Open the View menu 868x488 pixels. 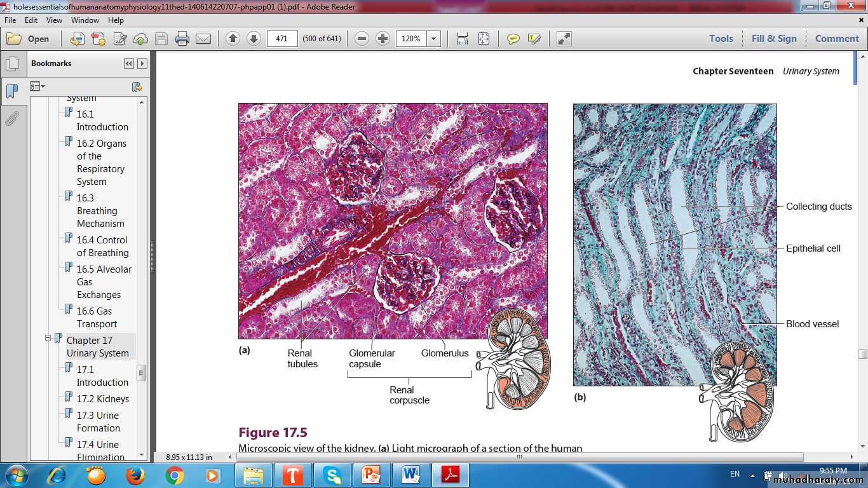click(x=54, y=20)
